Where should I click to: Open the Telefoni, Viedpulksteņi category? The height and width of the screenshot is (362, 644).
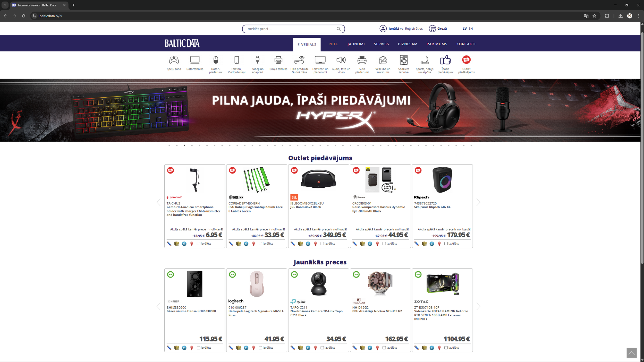(x=236, y=64)
